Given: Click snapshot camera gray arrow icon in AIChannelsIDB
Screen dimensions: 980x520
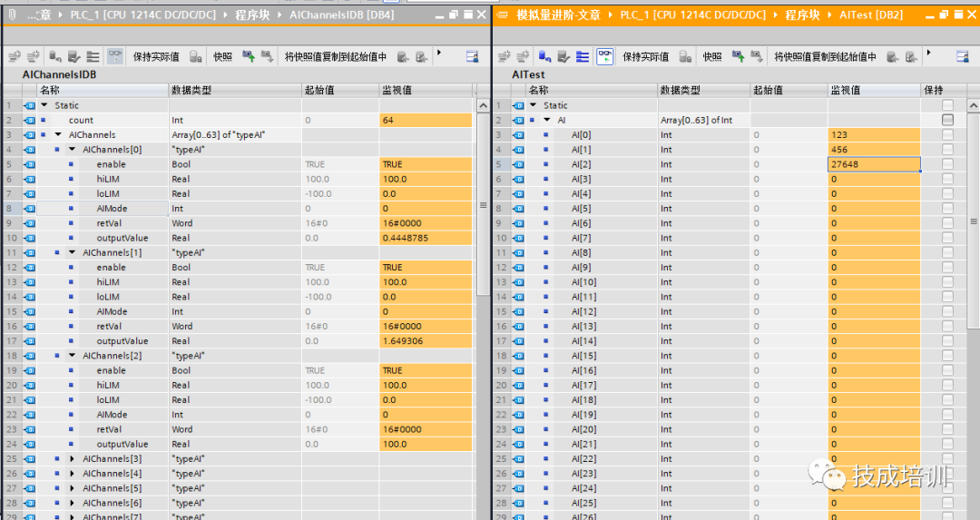Looking at the screenshot, I should (x=268, y=57).
